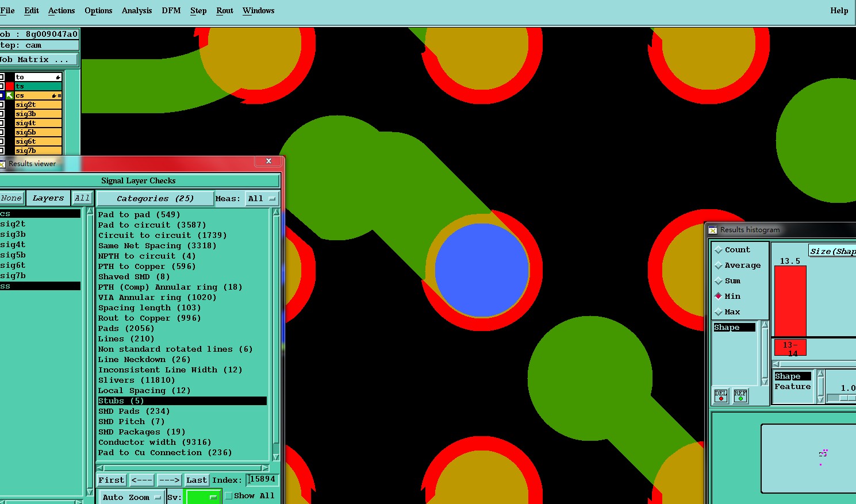Image resolution: width=856 pixels, height=504 pixels.
Task: Click the Last result button
Action: pyautogui.click(x=196, y=480)
